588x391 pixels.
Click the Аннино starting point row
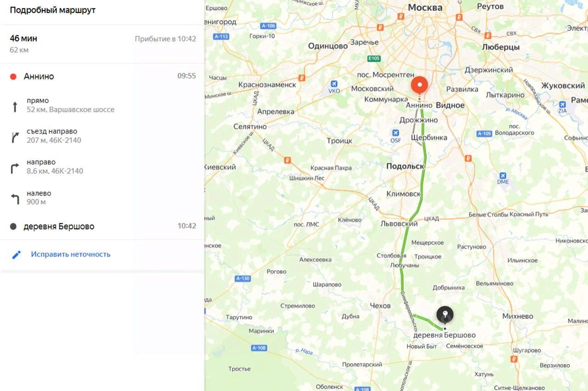[x=102, y=76]
